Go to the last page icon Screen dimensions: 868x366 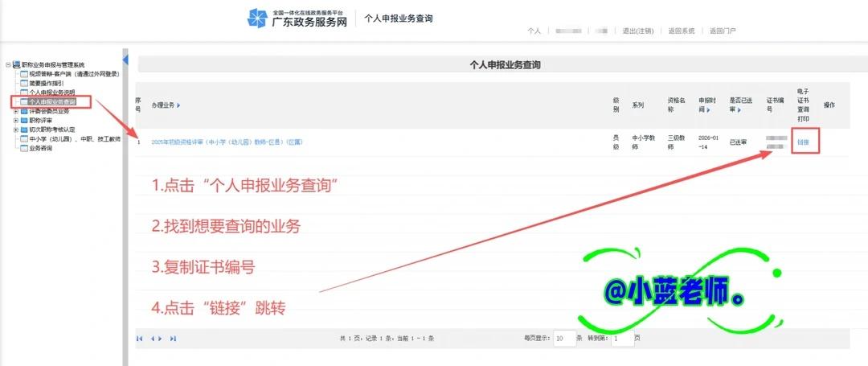point(174,339)
